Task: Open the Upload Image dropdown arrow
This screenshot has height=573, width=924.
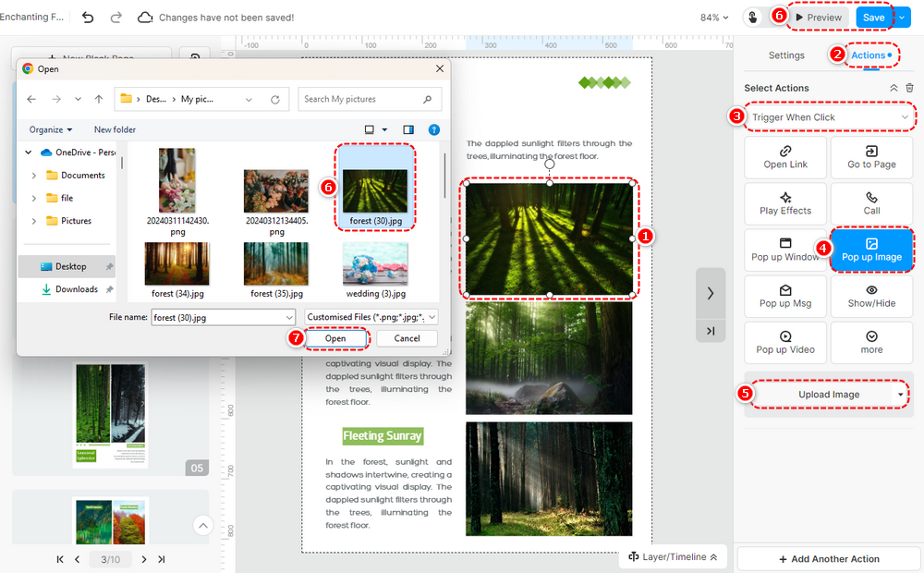Action: tap(900, 395)
